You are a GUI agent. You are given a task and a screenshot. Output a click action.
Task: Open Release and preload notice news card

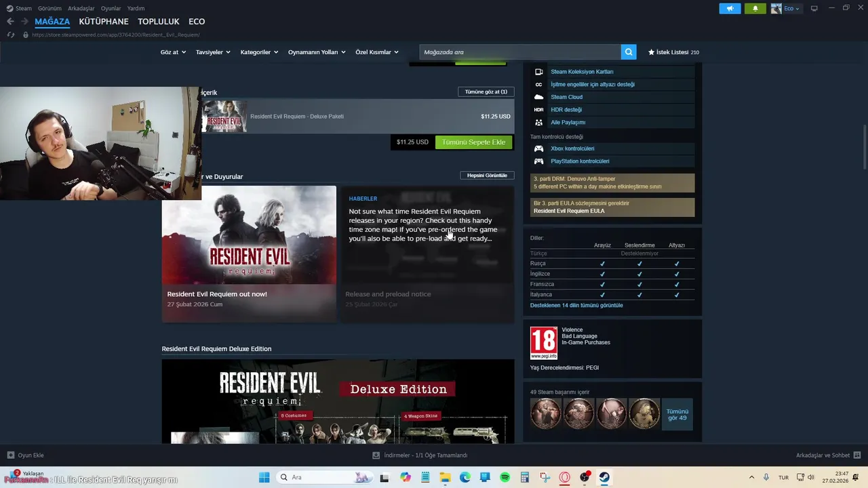427,254
